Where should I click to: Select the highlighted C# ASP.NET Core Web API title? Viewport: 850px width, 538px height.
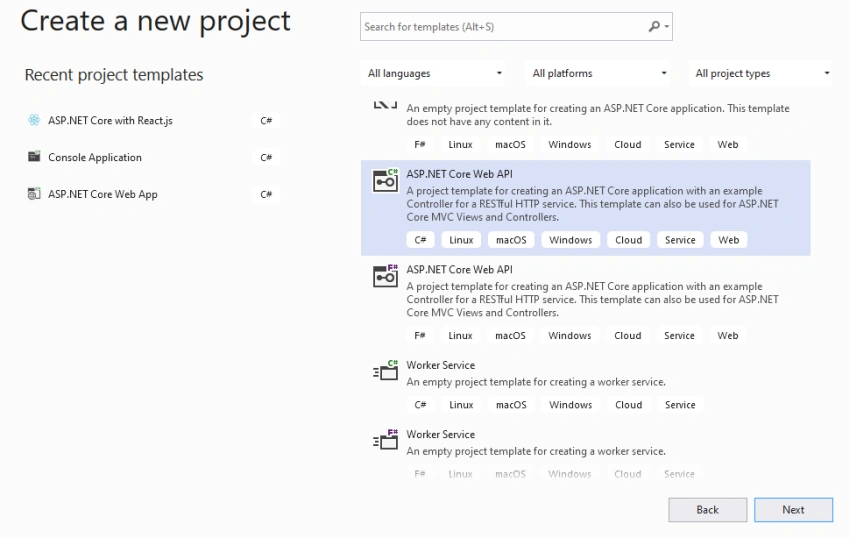[x=459, y=174]
